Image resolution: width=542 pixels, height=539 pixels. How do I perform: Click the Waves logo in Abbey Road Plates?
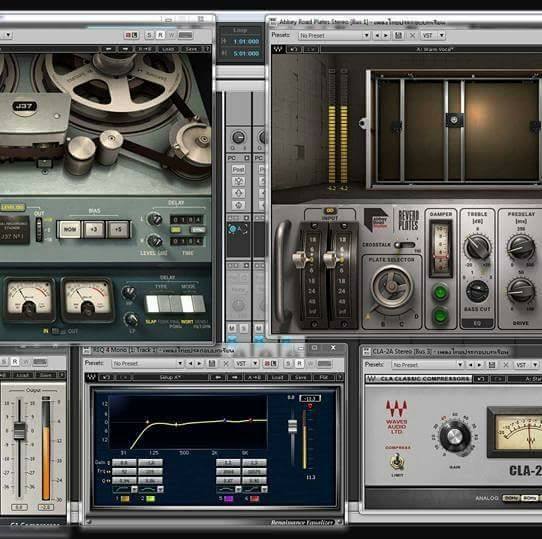coord(278,49)
